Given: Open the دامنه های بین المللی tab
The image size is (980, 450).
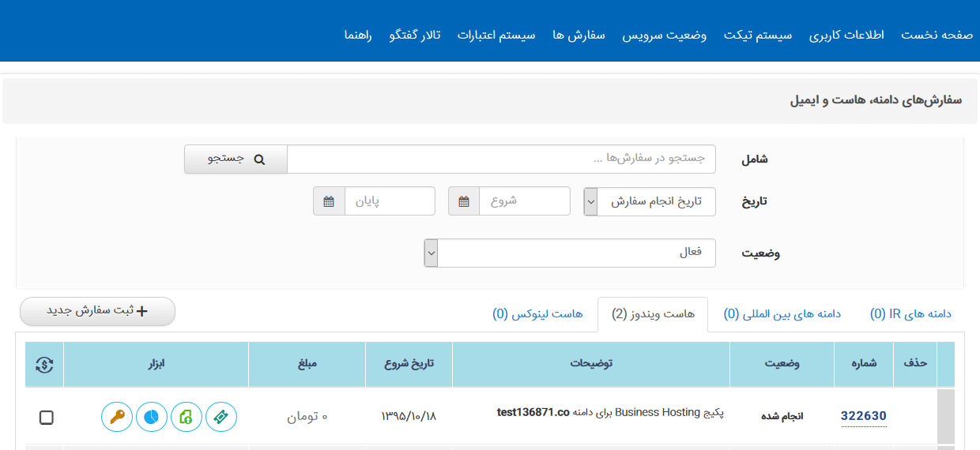Looking at the screenshot, I should tap(782, 314).
